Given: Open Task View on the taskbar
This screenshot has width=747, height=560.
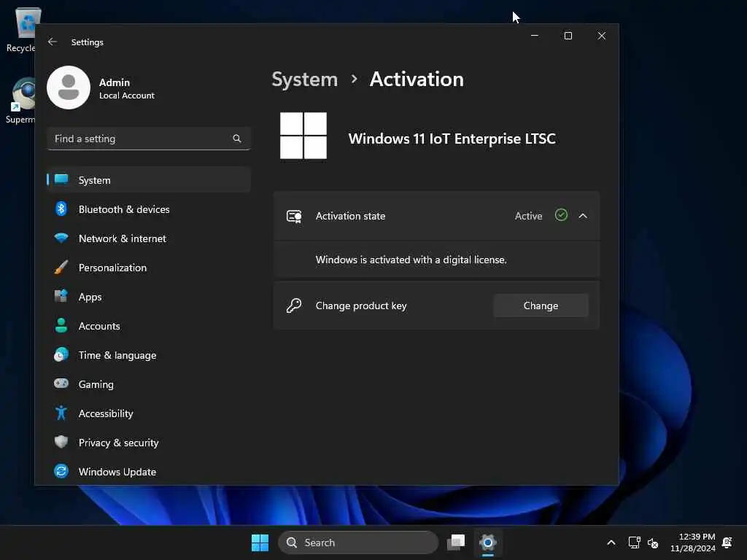Looking at the screenshot, I should click(456, 542).
